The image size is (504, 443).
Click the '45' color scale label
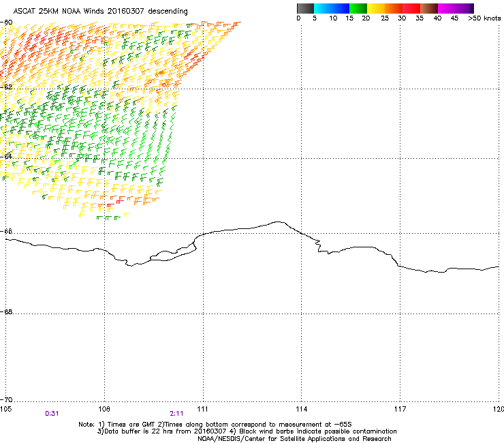pyautogui.click(x=454, y=18)
